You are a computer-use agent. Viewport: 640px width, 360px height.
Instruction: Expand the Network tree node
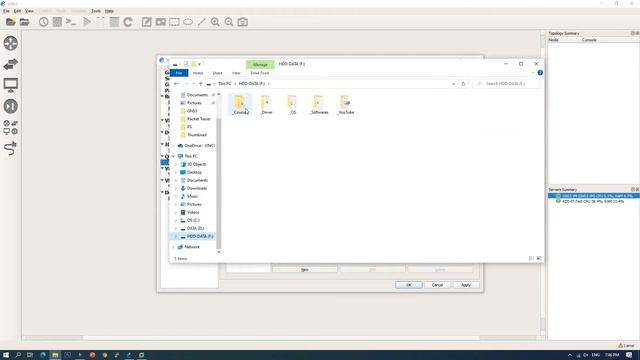coord(173,247)
